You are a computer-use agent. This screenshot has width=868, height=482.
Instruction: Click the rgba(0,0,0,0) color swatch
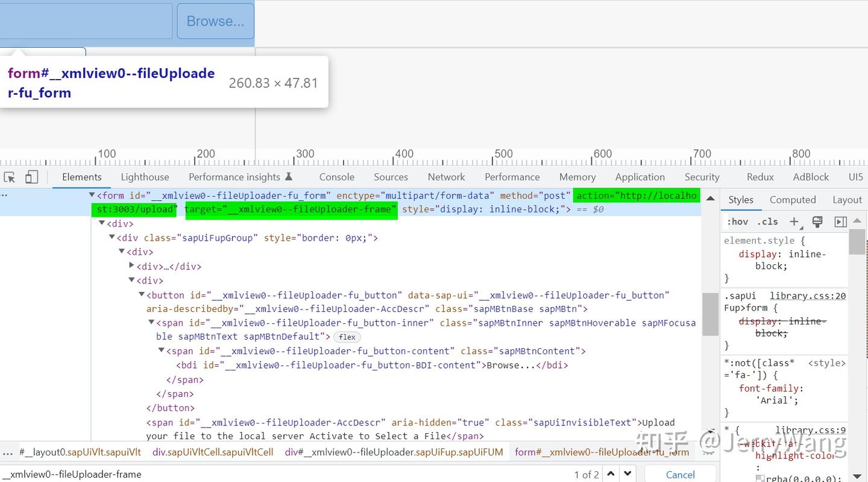click(760, 480)
